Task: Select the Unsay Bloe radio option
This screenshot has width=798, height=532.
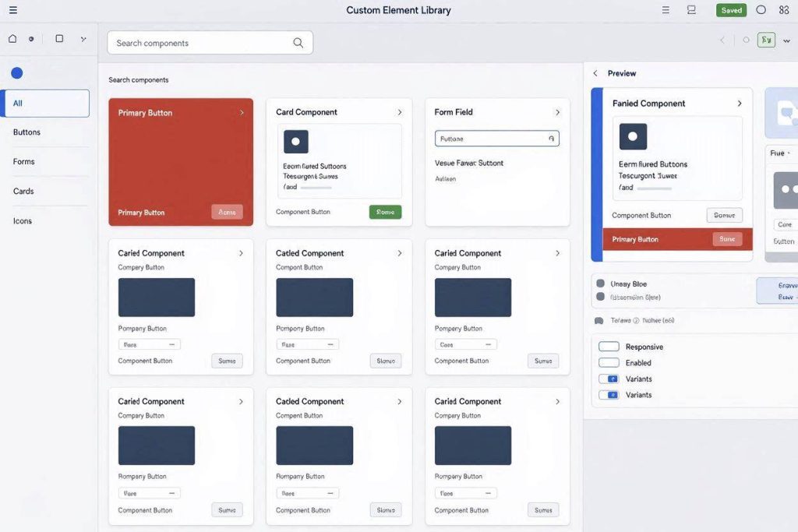Action: click(x=601, y=284)
